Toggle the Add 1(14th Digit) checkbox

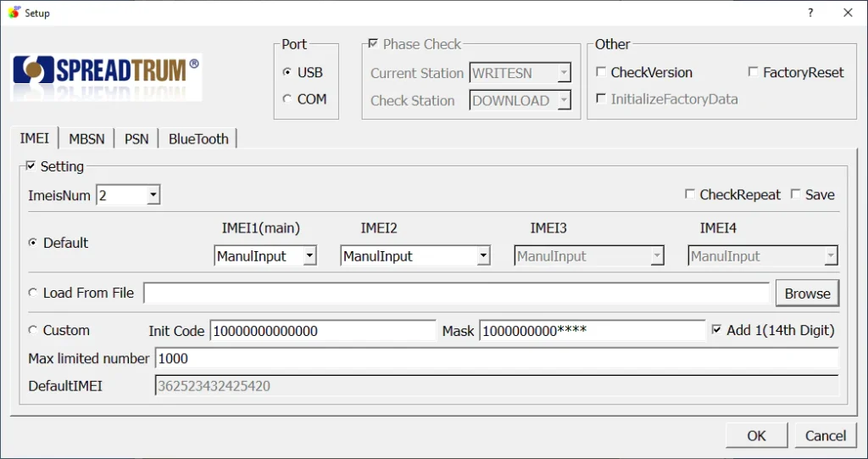click(717, 330)
